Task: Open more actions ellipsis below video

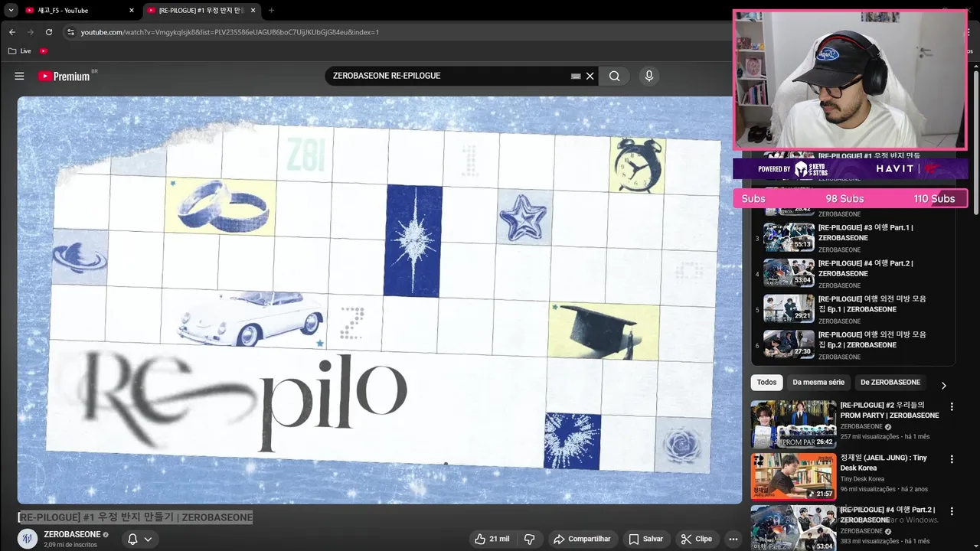Action: [733, 539]
